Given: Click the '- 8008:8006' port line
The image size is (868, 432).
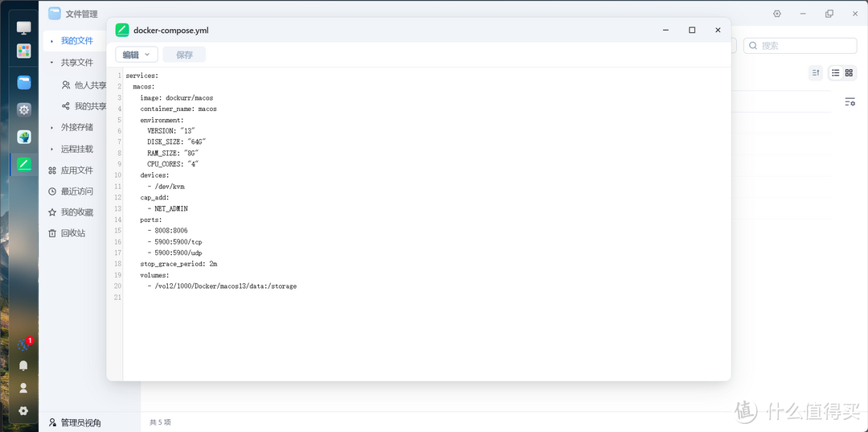Looking at the screenshot, I should point(168,231).
